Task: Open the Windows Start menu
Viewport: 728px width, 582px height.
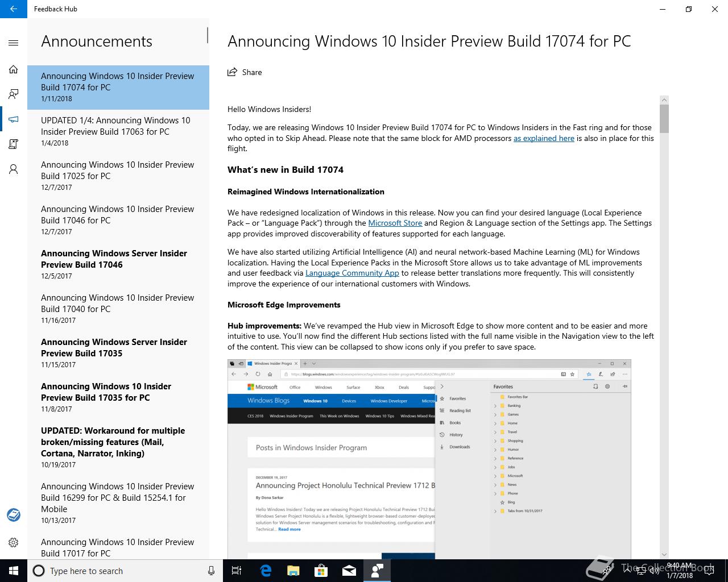Action: pos(14,571)
